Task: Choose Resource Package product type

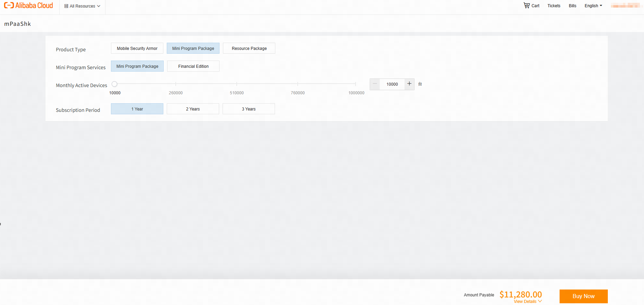Action: (249, 48)
